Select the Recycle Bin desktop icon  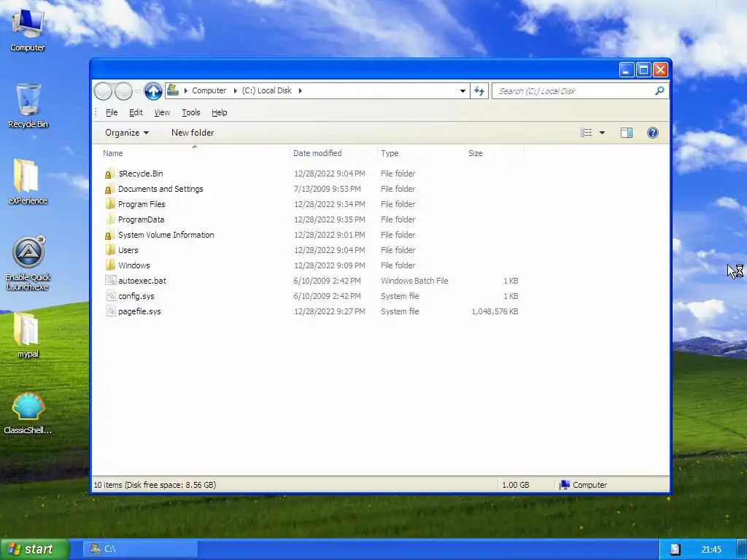coord(28,106)
